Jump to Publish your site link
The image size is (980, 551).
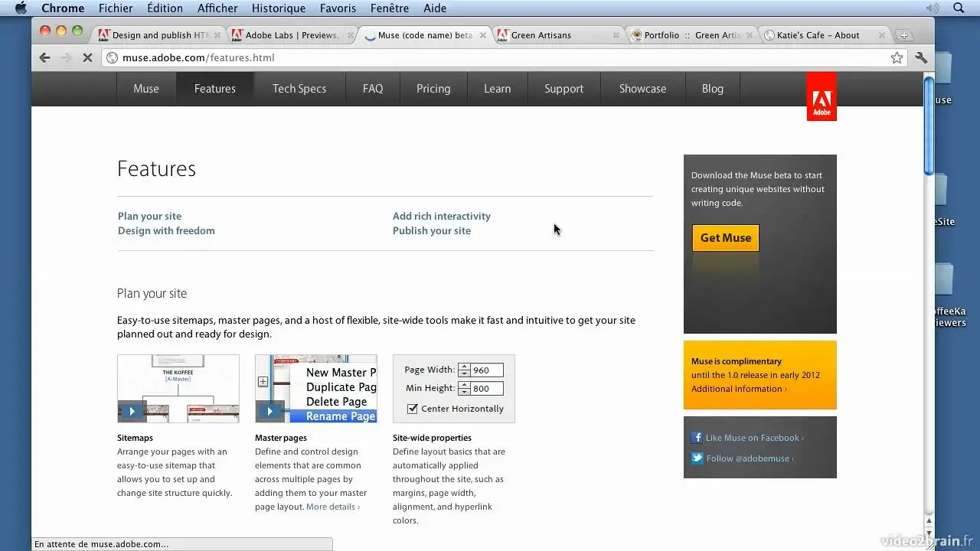tap(432, 231)
